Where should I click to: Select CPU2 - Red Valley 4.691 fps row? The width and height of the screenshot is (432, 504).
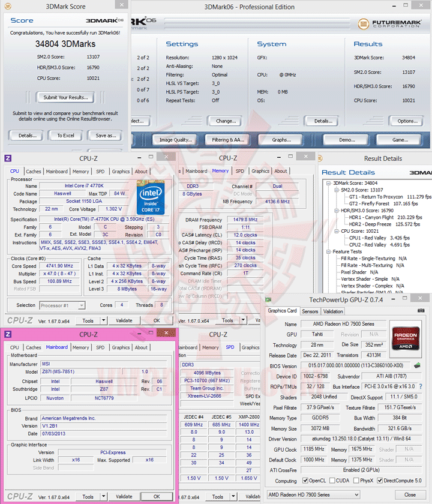379,245
